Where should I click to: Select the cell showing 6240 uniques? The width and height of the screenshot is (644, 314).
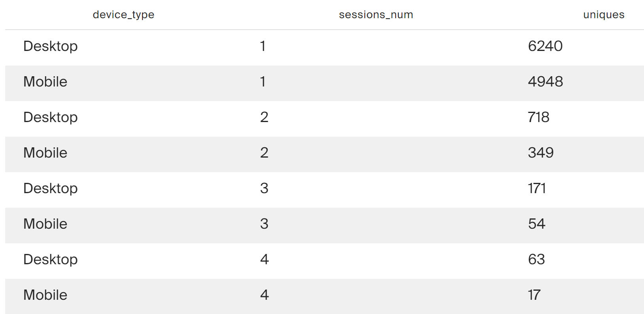point(545,46)
